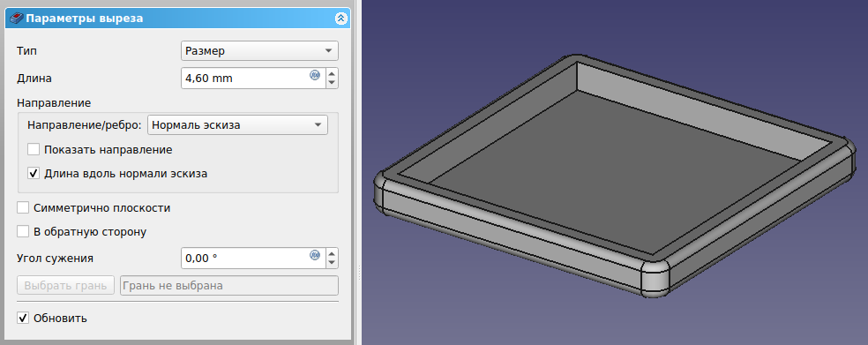Open the Тип dropdown showing Размер
Screen dimensions: 868x345
259,51
